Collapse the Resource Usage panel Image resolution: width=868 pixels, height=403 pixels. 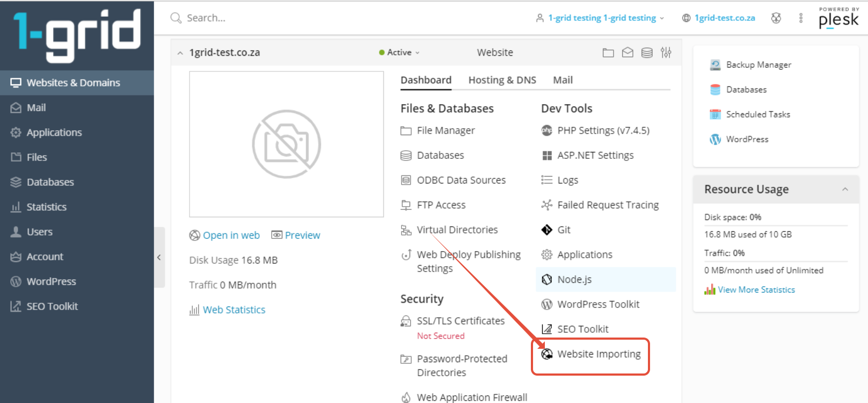pyautogui.click(x=845, y=189)
